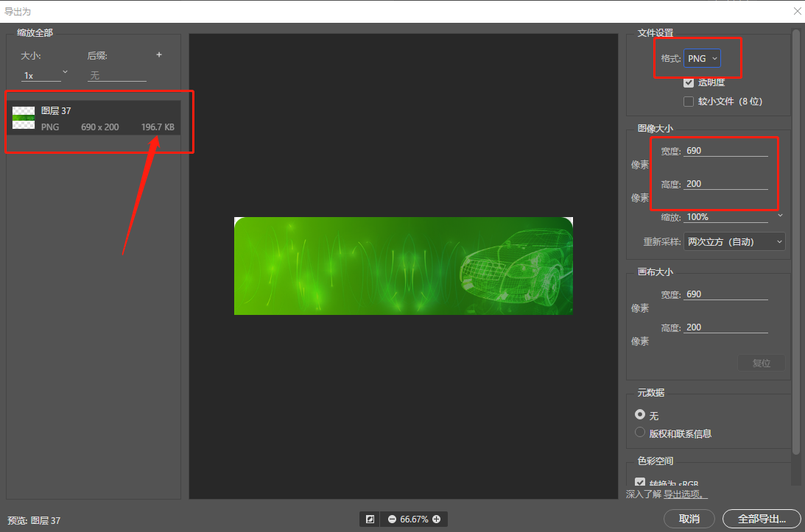Click the zoom out minus icon
Image resolution: width=805 pixels, height=532 pixels.
[392, 519]
